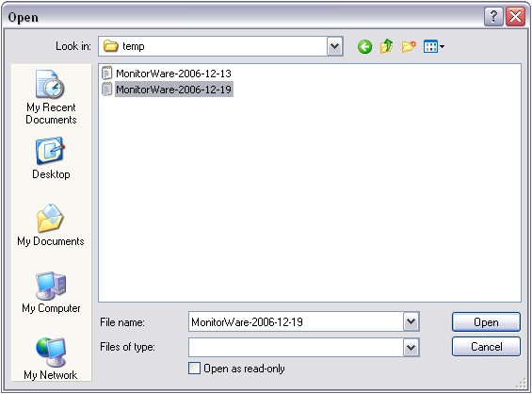Expand the Look in folder dropdown

[x=335, y=46]
